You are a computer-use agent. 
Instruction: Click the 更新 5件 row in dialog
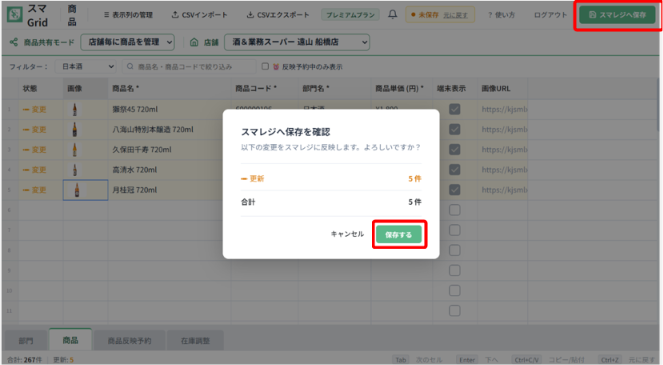coord(331,178)
